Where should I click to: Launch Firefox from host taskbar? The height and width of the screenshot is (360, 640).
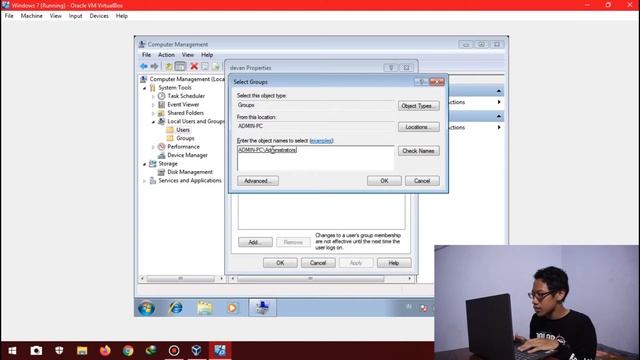[105, 351]
